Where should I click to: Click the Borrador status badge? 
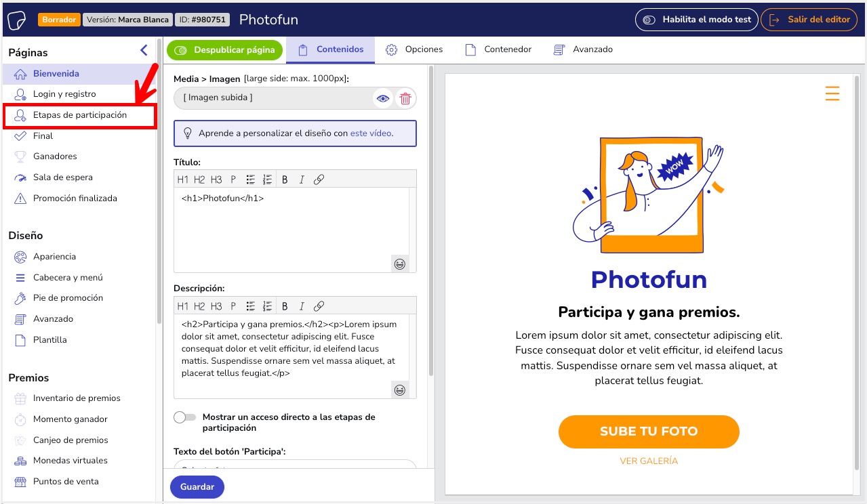[59, 20]
